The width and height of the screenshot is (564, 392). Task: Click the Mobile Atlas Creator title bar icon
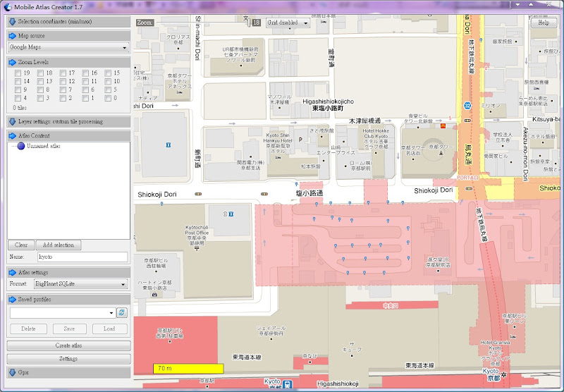tap(8, 6)
